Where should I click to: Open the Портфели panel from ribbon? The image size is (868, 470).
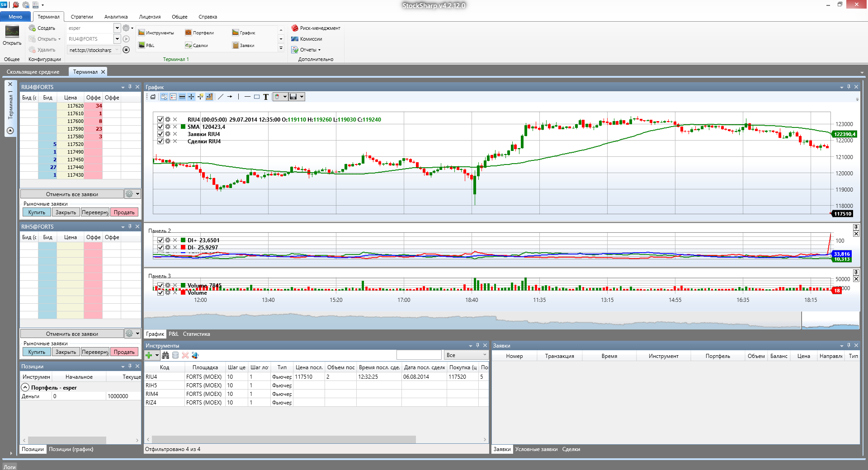(199, 33)
